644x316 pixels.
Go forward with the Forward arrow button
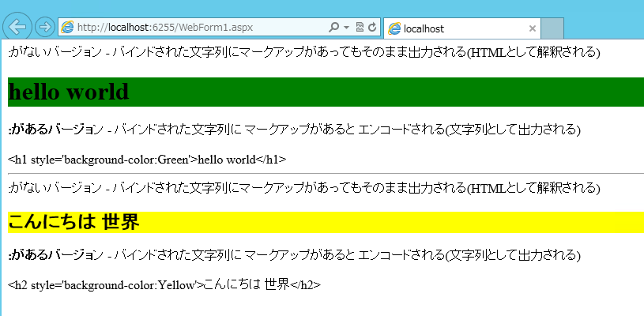point(44,27)
